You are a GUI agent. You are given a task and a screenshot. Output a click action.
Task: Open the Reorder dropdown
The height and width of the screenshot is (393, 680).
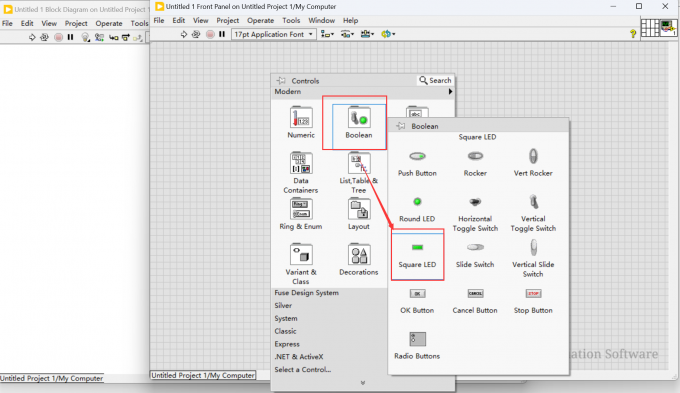tap(388, 34)
